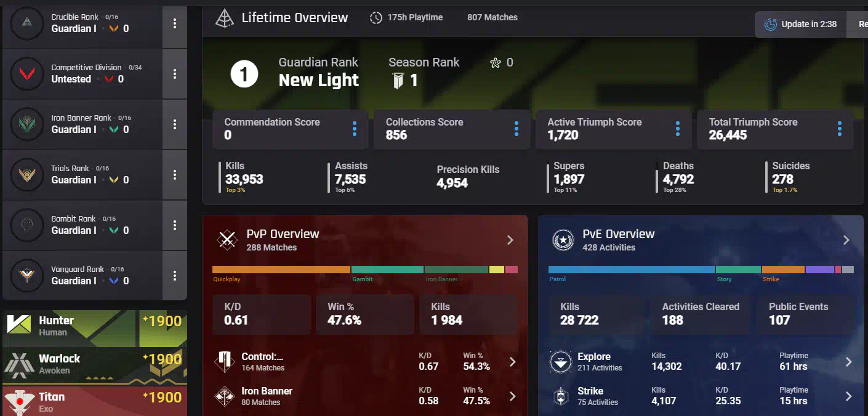Click the 807 Matches text
The image size is (868, 416).
click(492, 17)
